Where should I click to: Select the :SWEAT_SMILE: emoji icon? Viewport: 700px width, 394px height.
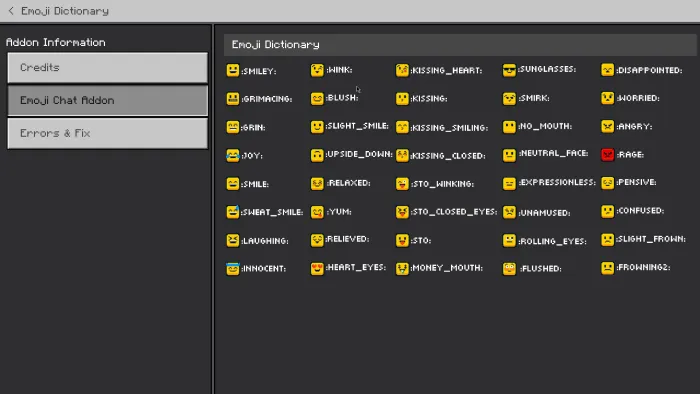233,212
